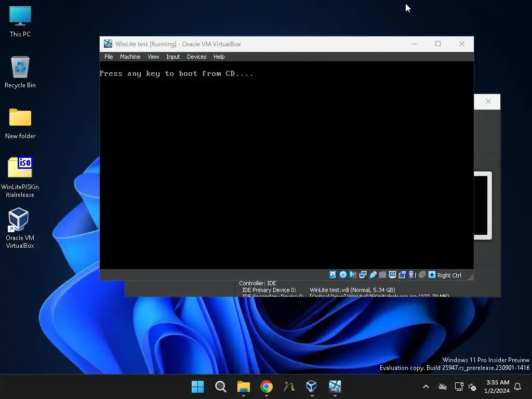Open the Windows Start menu
This screenshot has height=399, width=532.
(x=197, y=387)
